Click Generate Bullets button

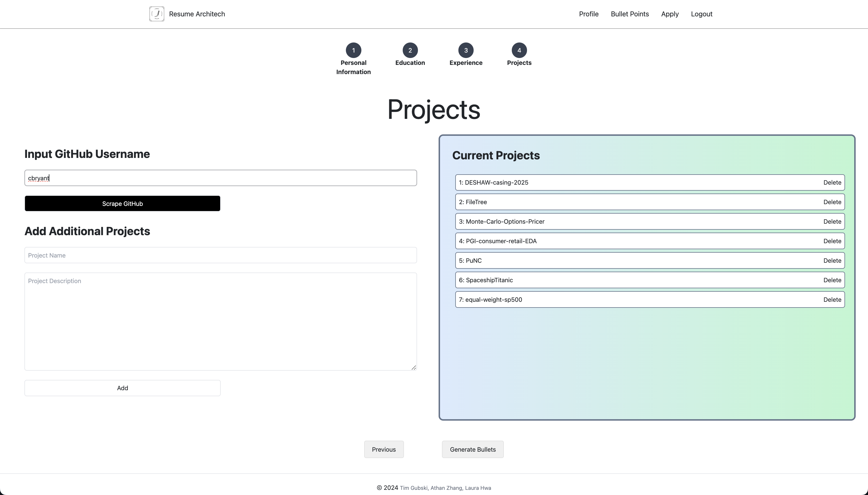pyautogui.click(x=472, y=449)
